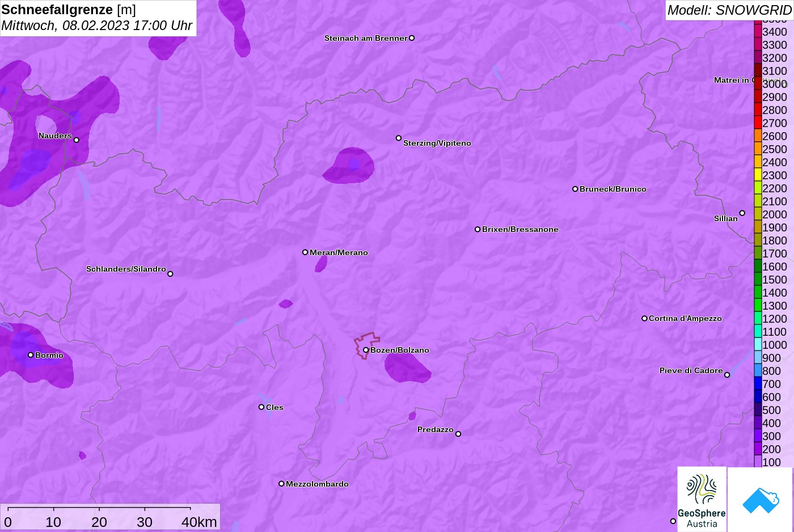Click the scale bar ruler line
Screen dimensions: 794x532
[x=99, y=508]
